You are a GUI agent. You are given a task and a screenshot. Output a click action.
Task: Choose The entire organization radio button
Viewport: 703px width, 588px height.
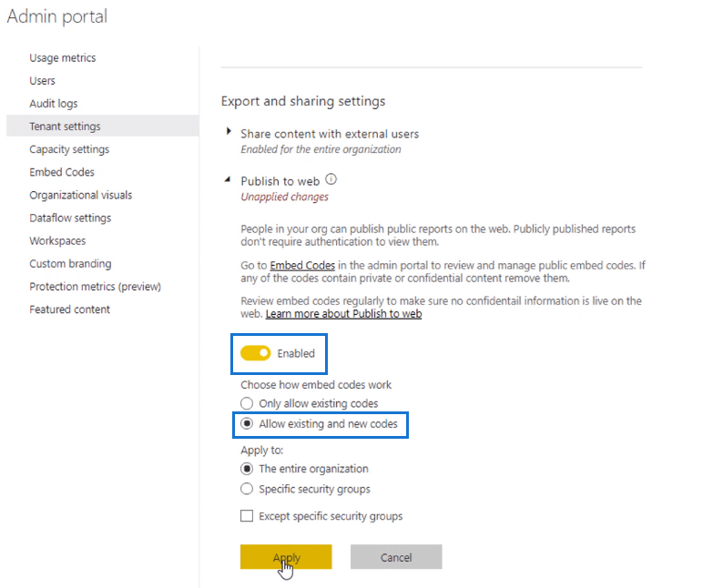[x=247, y=469]
